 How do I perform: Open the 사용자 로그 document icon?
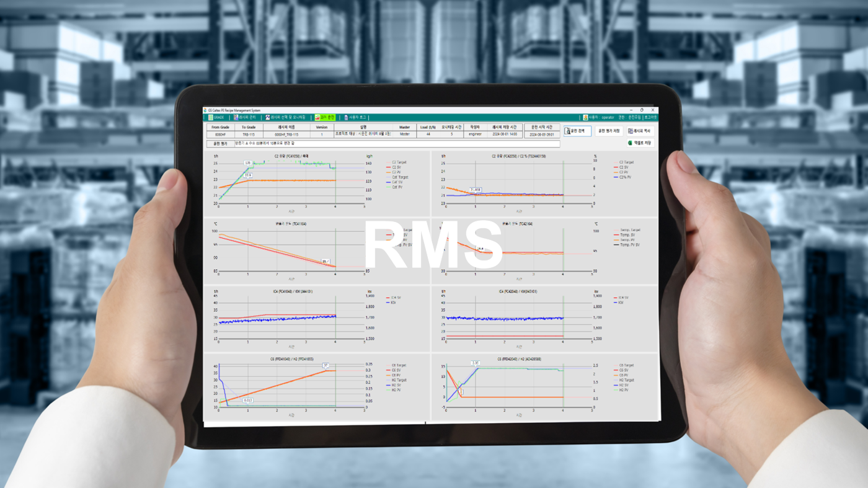(346, 117)
